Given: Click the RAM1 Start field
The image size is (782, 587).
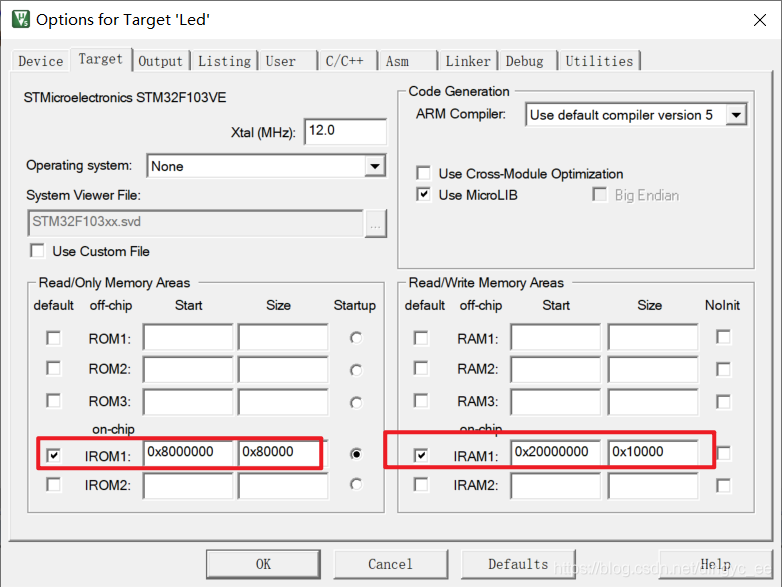Looking at the screenshot, I should [x=556, y=337].
